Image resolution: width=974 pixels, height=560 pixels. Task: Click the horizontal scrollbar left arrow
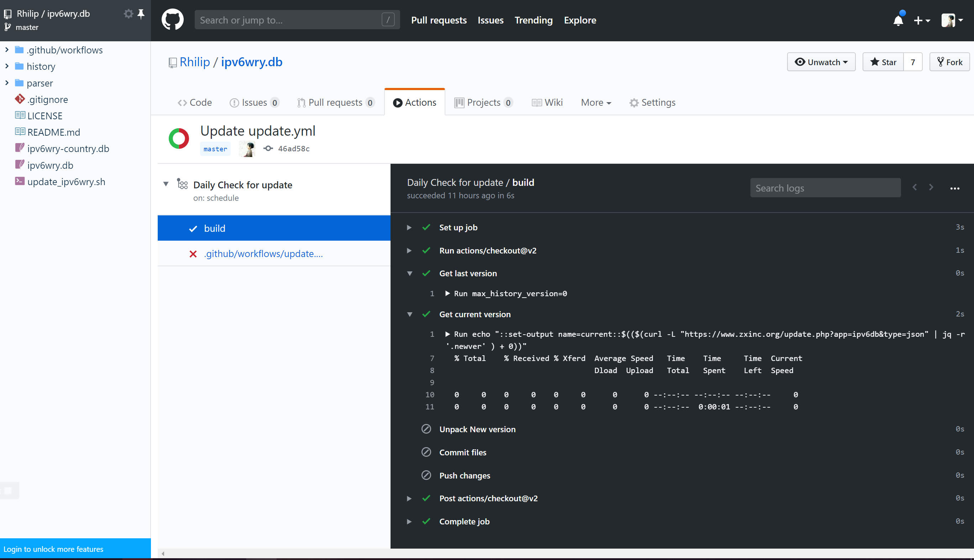(x=163, y=554)
